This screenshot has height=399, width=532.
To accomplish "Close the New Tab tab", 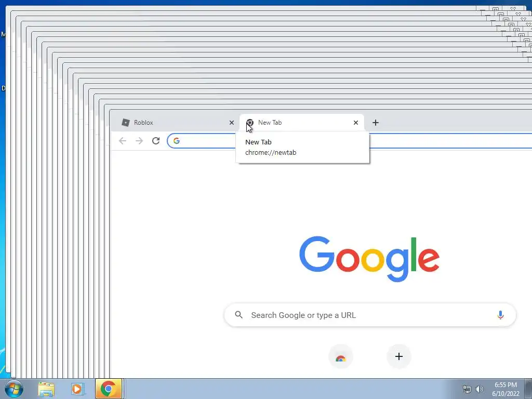I will click(x=355, y=123).
